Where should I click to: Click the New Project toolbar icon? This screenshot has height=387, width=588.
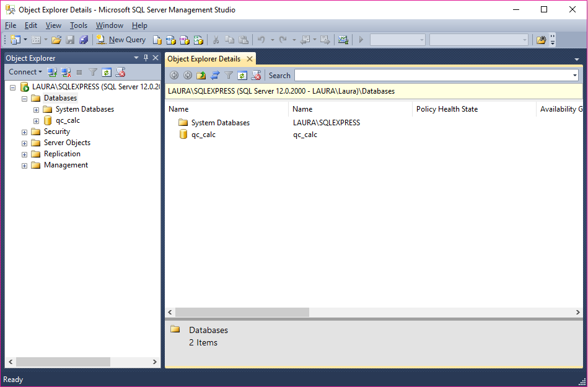tap(15, 40)
